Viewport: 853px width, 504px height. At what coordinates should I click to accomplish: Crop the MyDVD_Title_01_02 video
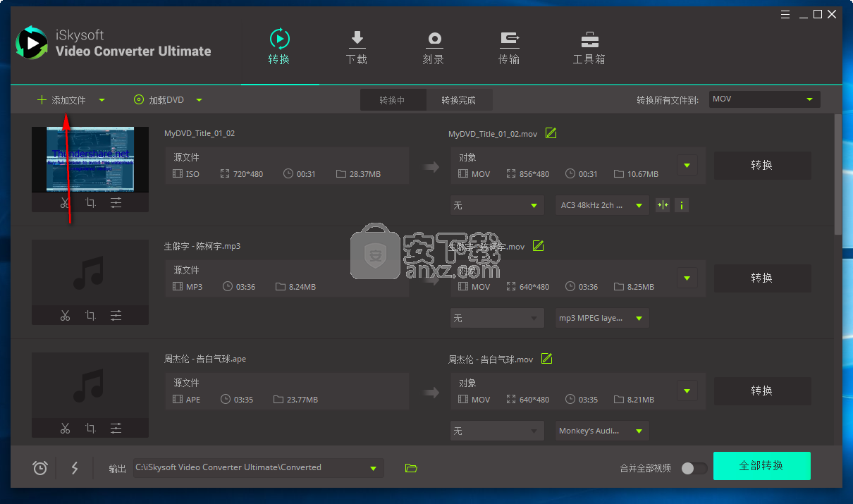click(x=90, y=203)
